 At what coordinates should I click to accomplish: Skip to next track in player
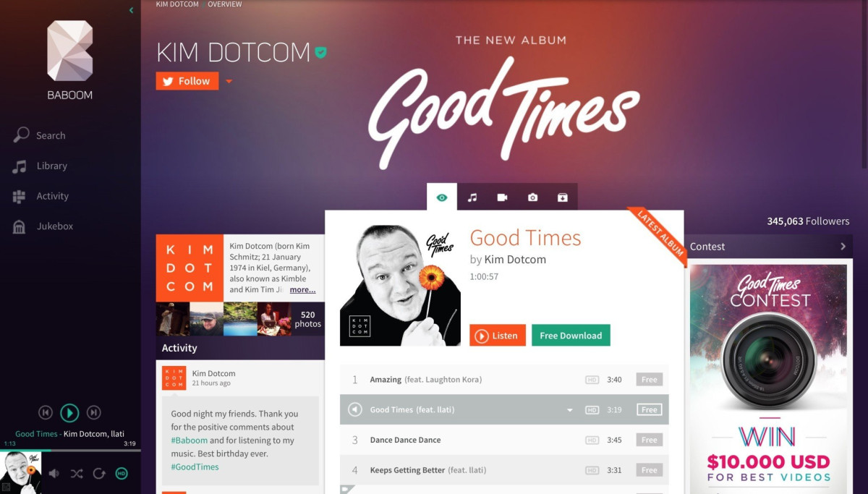pos(93,412)
